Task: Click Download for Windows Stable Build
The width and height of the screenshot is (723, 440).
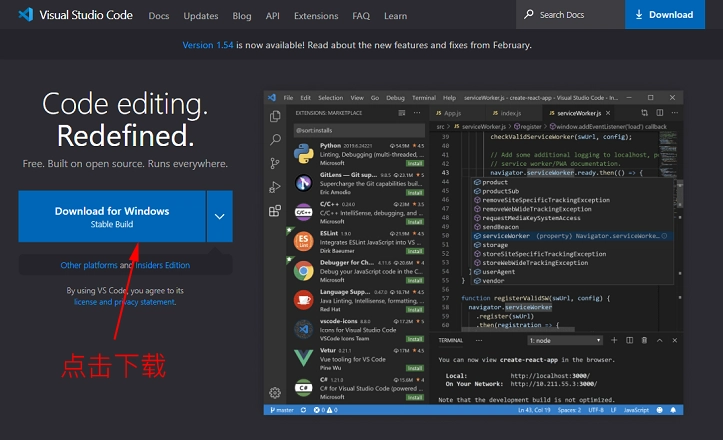Action: (112, 216)
